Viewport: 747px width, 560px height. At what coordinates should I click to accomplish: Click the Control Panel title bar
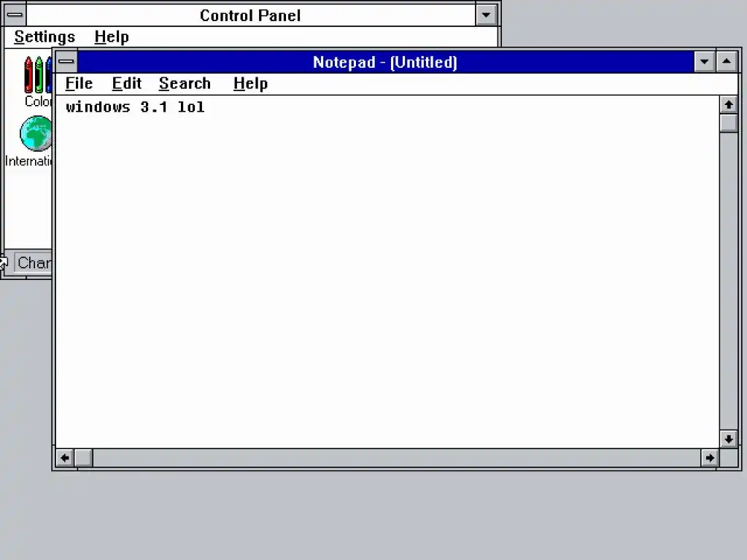[x=251, y=15]
